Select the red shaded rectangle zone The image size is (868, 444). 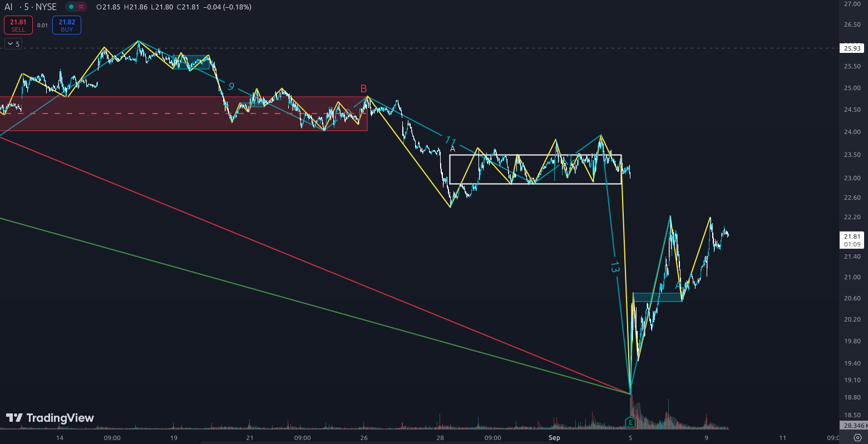point(184,124)
